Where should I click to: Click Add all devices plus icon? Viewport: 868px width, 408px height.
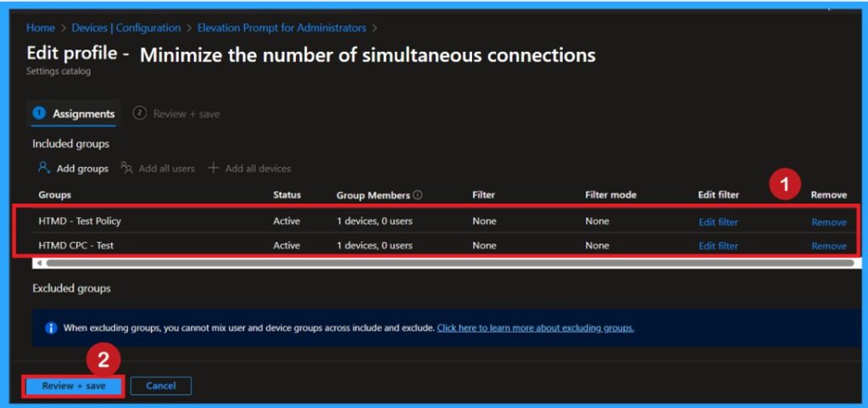(213, 168)
